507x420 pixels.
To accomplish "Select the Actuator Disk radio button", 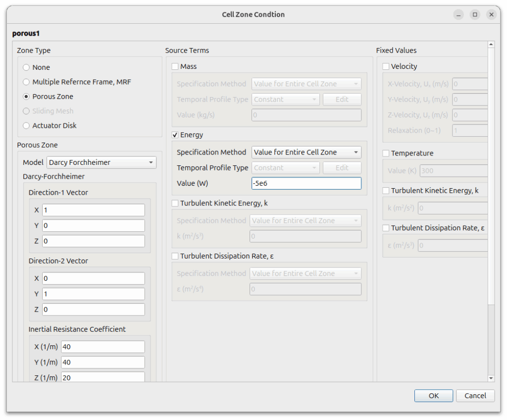I will 26,125.
